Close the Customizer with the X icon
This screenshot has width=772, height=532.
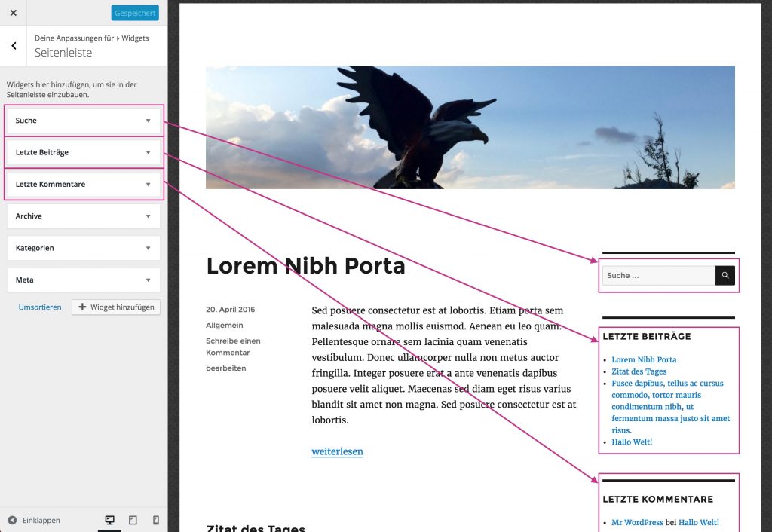[12, 12]
